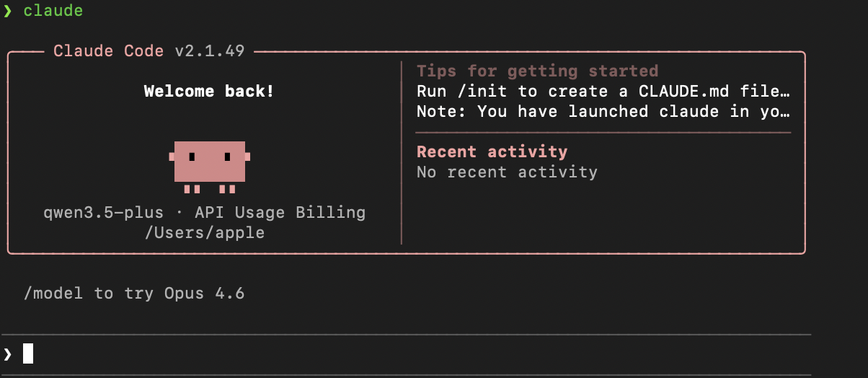Click the "Welcome back!" heading
Screen dimensions: 868x378
coord(209,92)
